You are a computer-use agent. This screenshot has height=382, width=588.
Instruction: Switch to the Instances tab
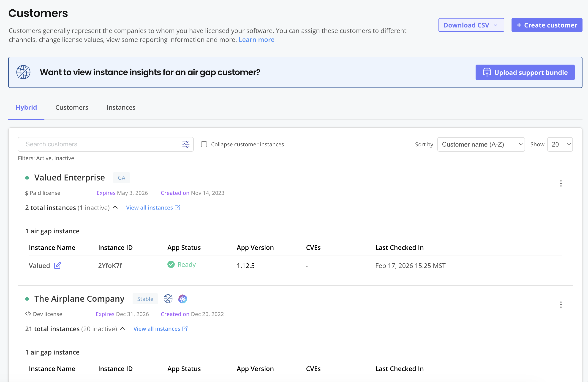(x=121, y=107)
